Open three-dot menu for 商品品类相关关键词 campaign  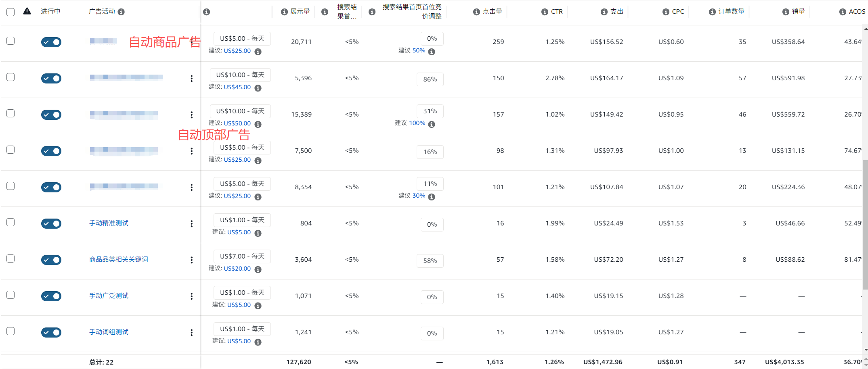(191, 260)
